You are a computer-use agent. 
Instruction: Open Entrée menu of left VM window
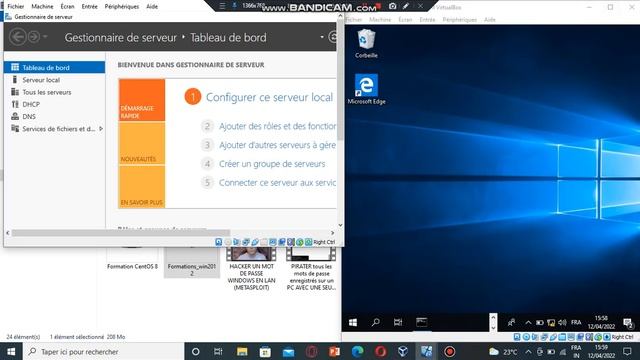pos(89,7)
